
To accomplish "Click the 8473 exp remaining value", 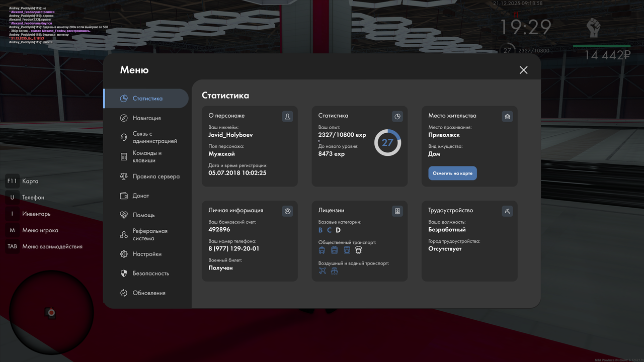I will coord(332,154).
